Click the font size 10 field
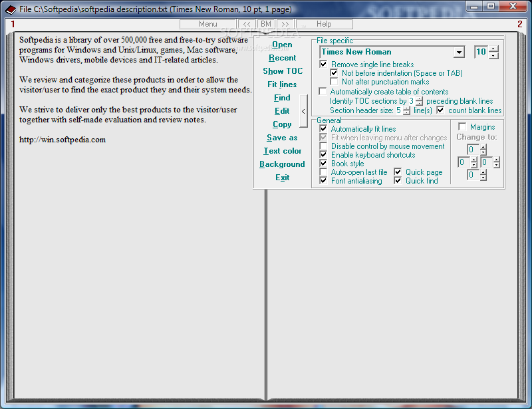The width and height of the screenshot is (532, 409). click(x=481, y=52)
